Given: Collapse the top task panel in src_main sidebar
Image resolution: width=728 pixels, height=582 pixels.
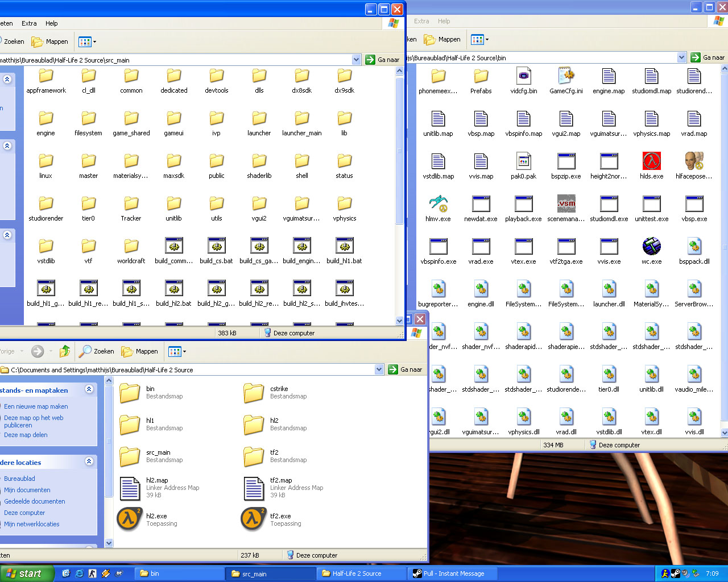Looking at the screenshot, I should (7, 79).
